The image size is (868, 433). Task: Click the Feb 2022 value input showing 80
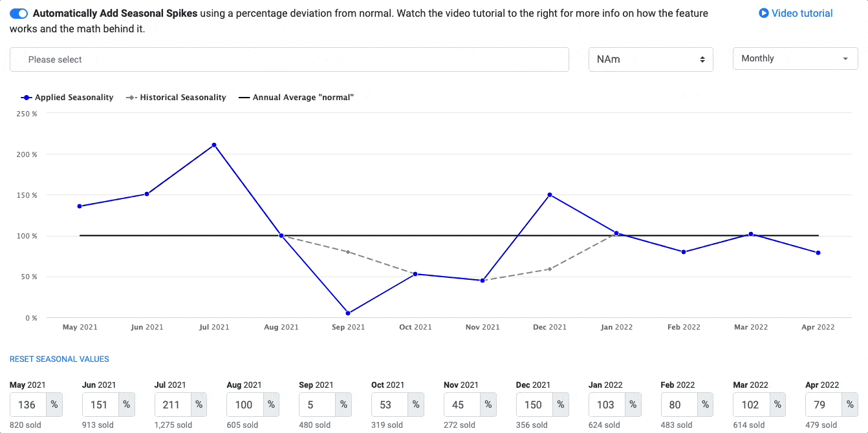tap(678, 405)
